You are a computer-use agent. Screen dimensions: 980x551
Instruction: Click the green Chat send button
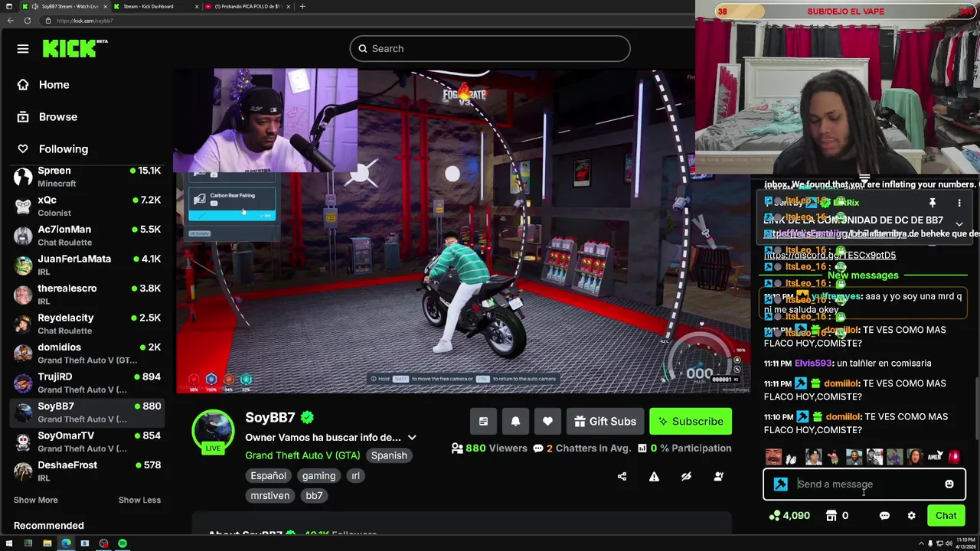946,516
